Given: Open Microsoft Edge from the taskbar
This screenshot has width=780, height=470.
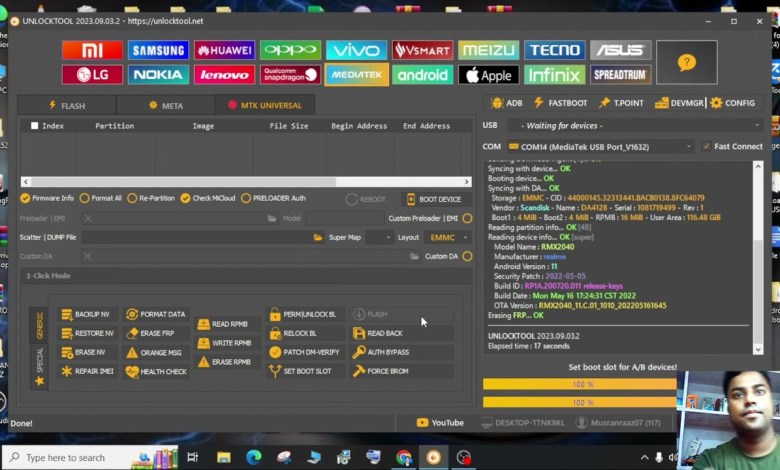Looking at the screenshot, I should click(x=254, y=458).
